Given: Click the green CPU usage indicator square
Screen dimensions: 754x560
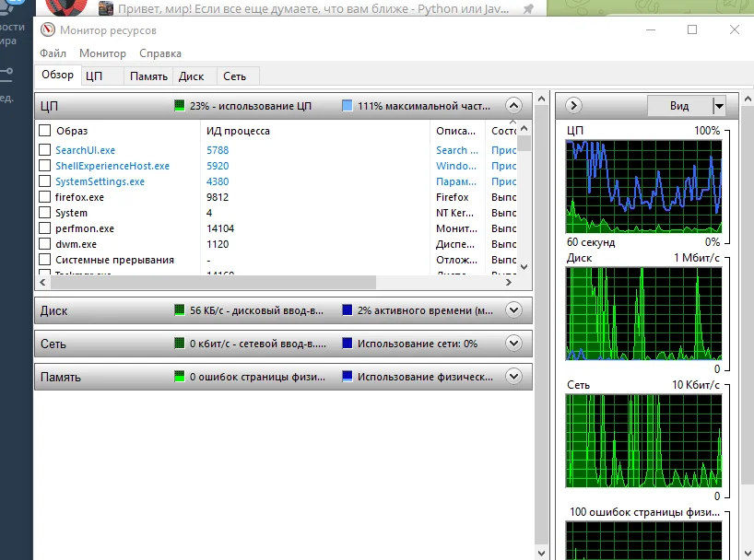Looking at the screenshot, I should pyautogui.click(x=180, y=106).
